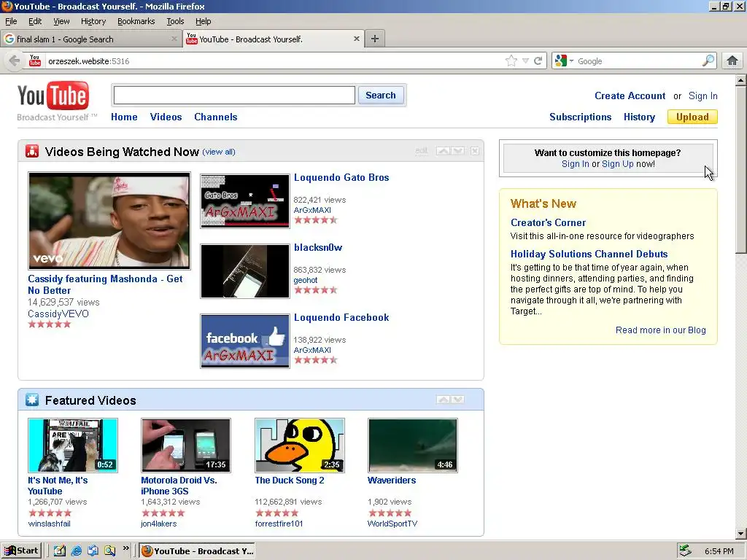Move Featured Videos module up
Viewport: 747px width, 560px height.
[443, 400]
